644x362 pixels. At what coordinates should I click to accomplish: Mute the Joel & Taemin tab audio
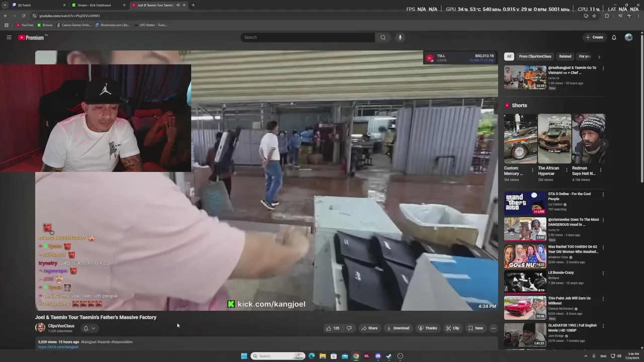(x=178, y=5)
